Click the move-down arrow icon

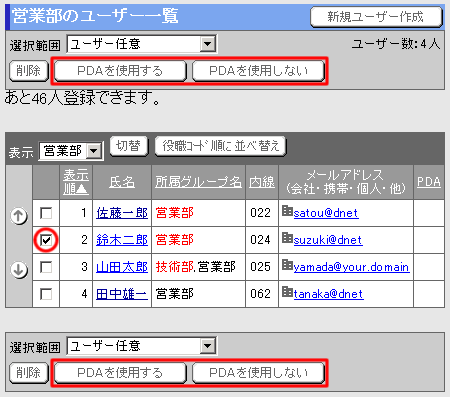(19, 269)
